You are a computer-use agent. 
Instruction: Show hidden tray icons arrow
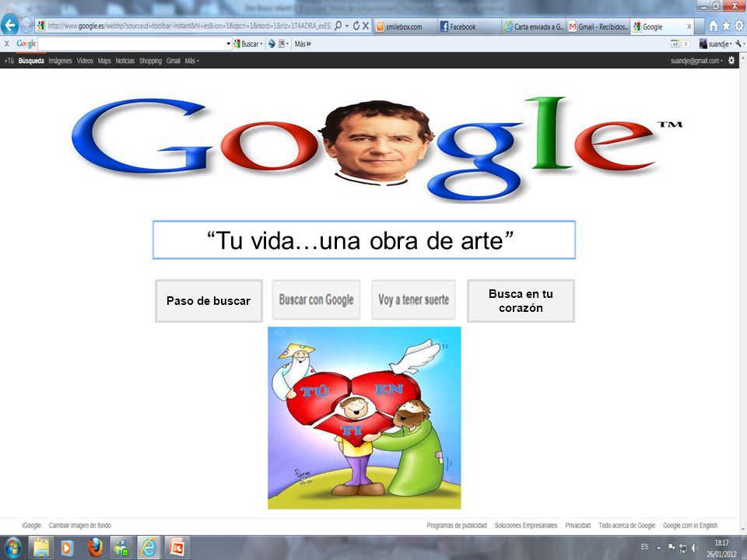click(659, 548)
